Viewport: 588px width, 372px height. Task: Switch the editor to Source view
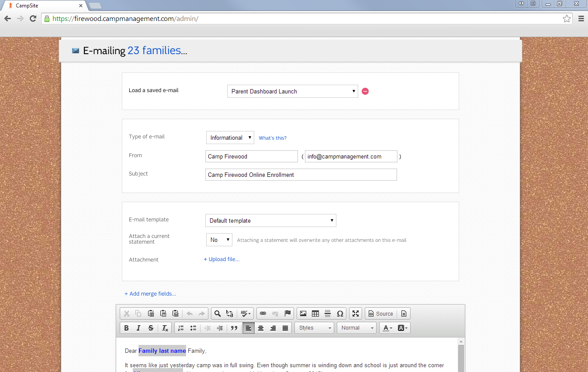point(381,313)
